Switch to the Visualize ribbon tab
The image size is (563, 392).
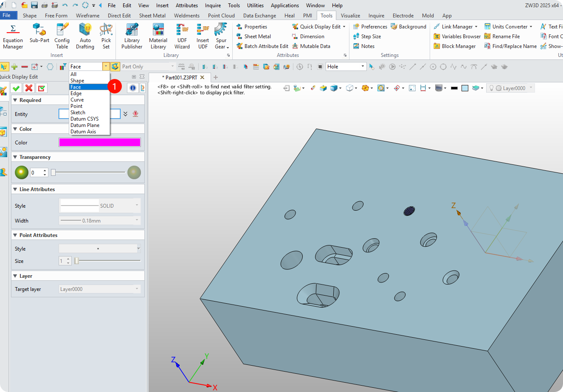click(350, 15)
